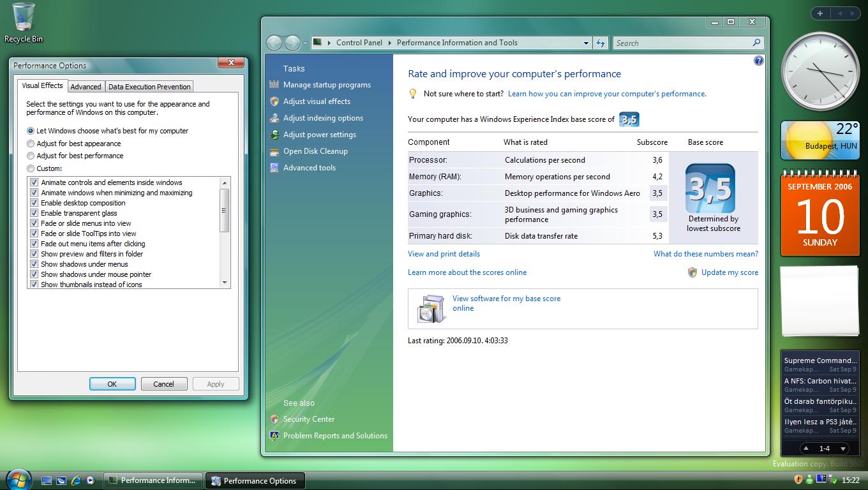This screenshot has height=490, width=868.
Task: Click OK in Performance Options
Action: pos(112,383)
